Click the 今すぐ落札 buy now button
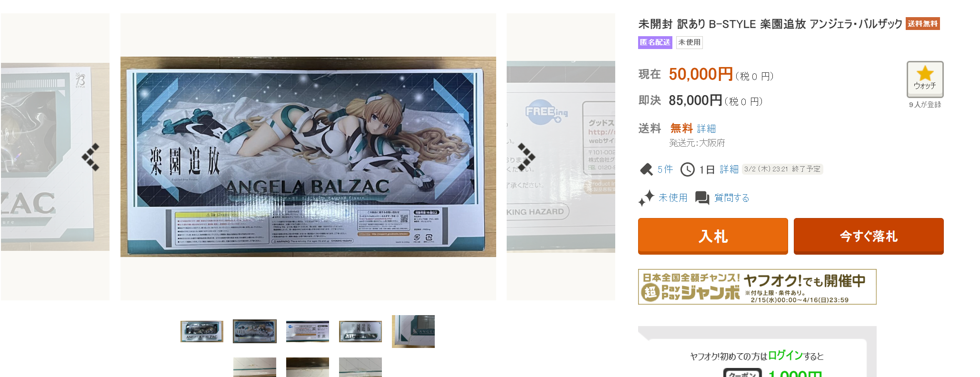This screenshot has width=980, height=377. [x=869, y=236]
